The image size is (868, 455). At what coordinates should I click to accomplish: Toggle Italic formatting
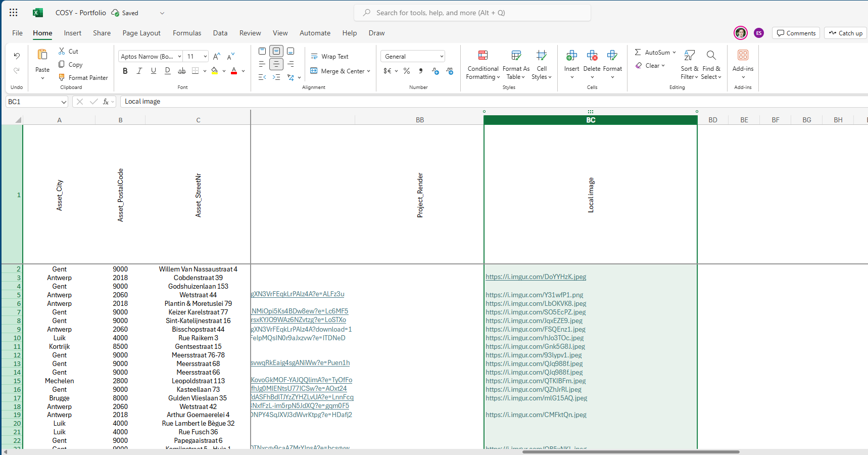click(139, 71)
